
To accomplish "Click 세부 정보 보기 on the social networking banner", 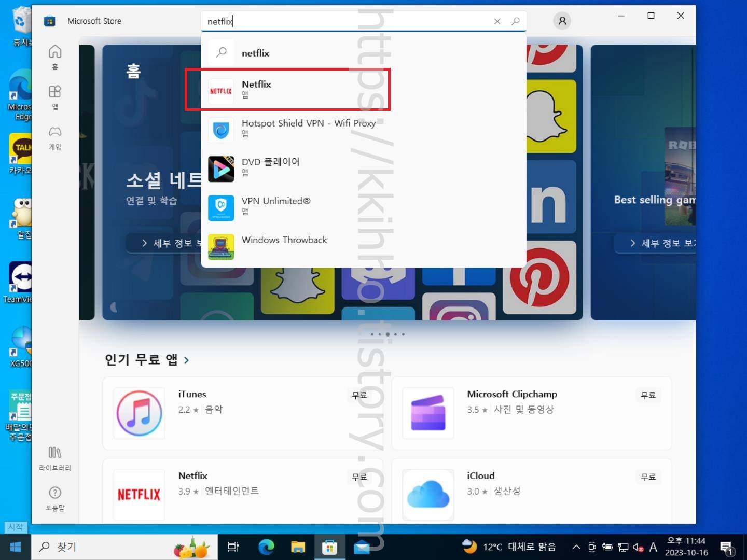I will pos(164,243).
